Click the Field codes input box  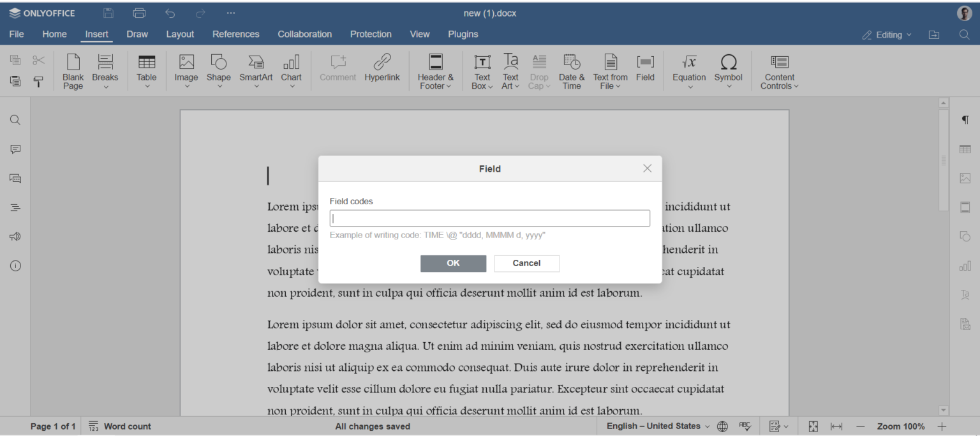(489, 218)
